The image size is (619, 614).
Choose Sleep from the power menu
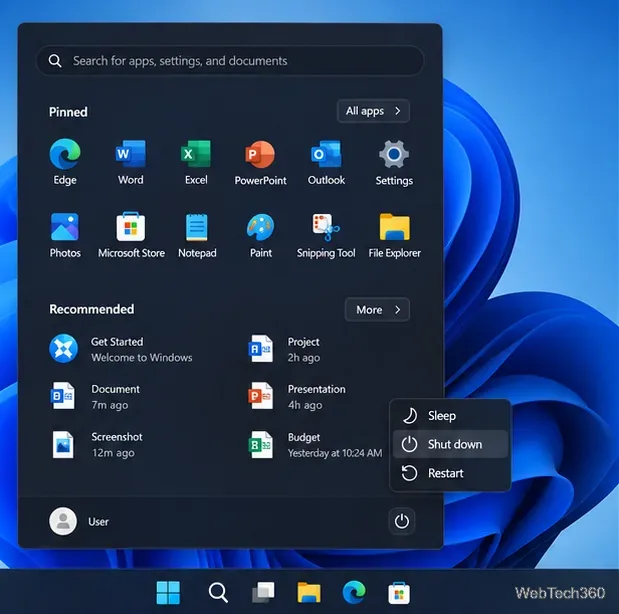coord(450,415)
